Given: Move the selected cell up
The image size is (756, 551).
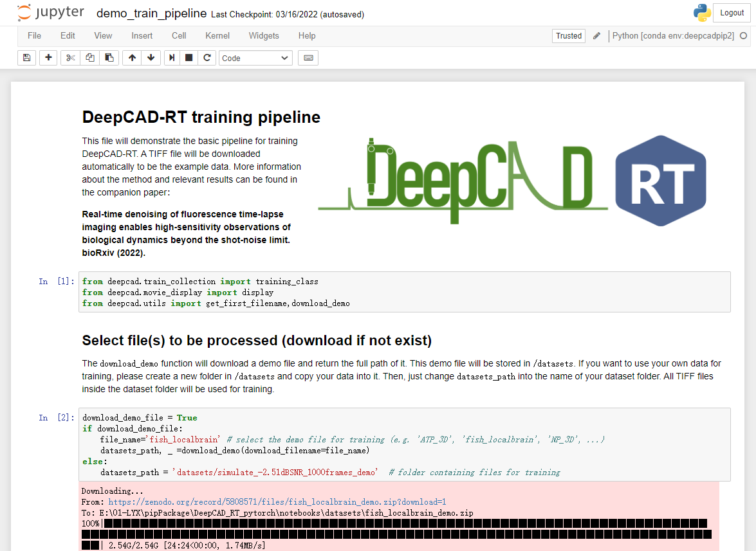Looking at the screenshot, I should coord(132,58).
